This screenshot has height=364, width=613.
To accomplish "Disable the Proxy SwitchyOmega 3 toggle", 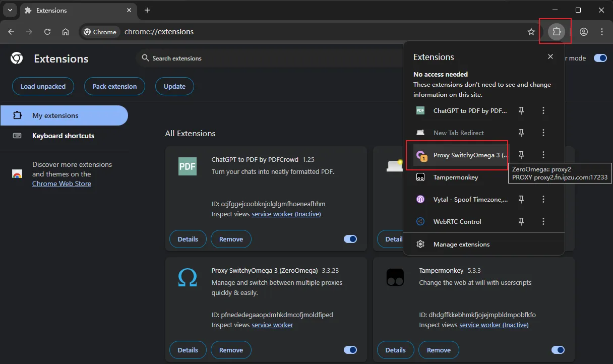I will click(x=350, y=350).
